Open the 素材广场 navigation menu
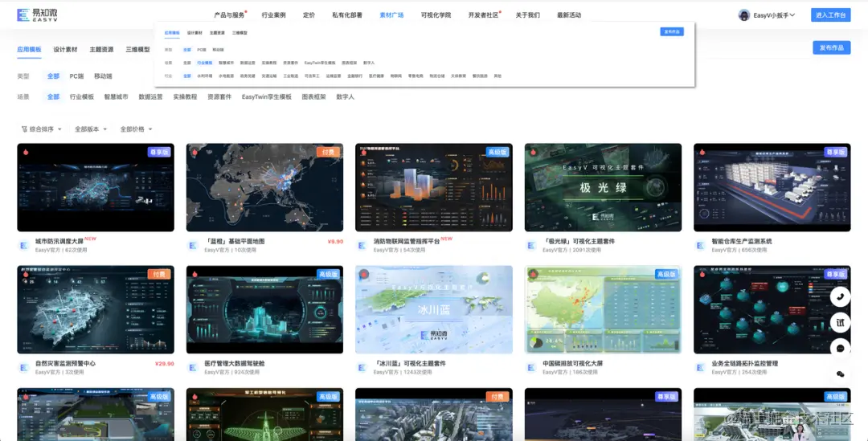Screen dimensions: 868x441 pyautogui.click(x=391, y=15)
